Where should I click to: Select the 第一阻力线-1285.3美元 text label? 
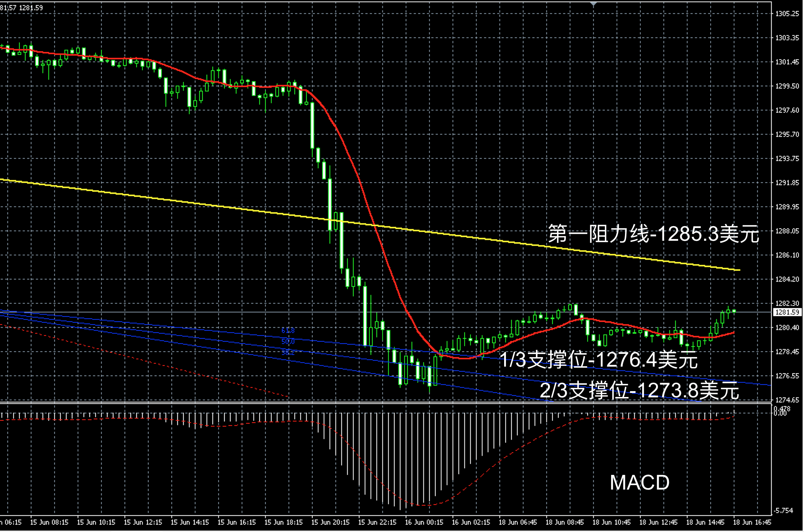point(653,234)
